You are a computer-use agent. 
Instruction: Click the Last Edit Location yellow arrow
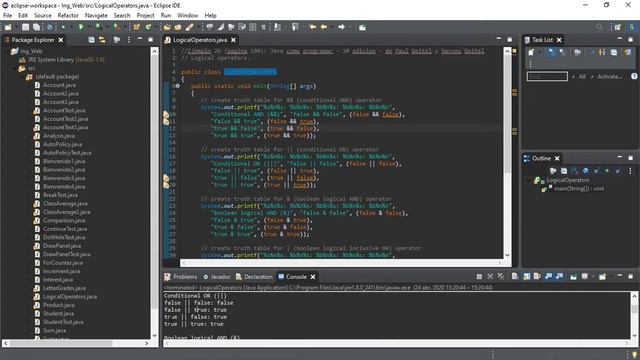tap(313, 27)
